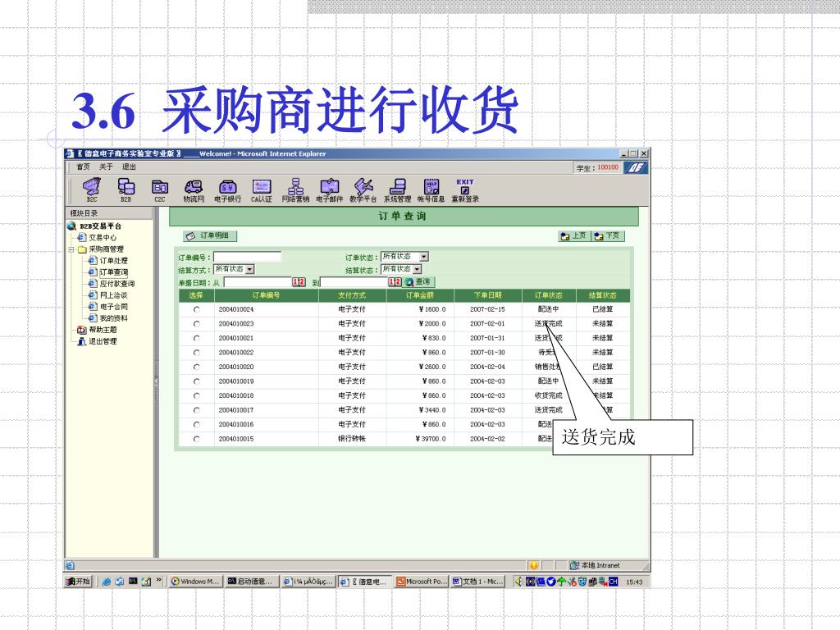Viewport: 840px width, 630px height.
Task: Open calendar picker for end date
Action: 395,282
